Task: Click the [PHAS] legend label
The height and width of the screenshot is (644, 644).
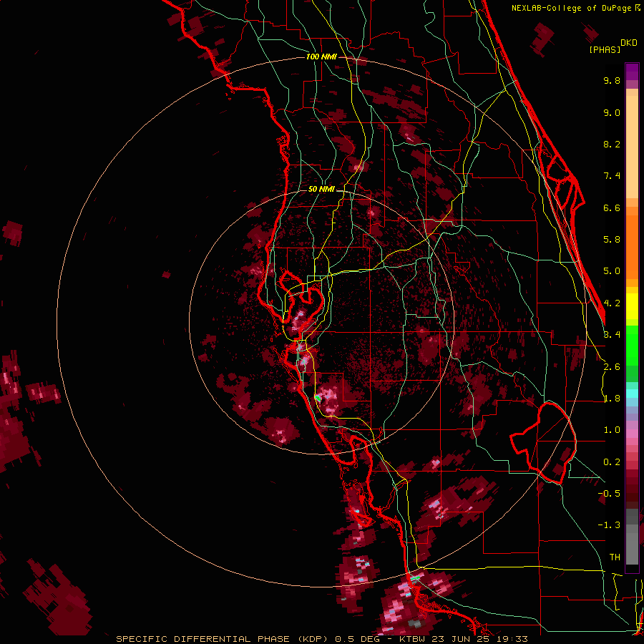Action: (605, 49)
